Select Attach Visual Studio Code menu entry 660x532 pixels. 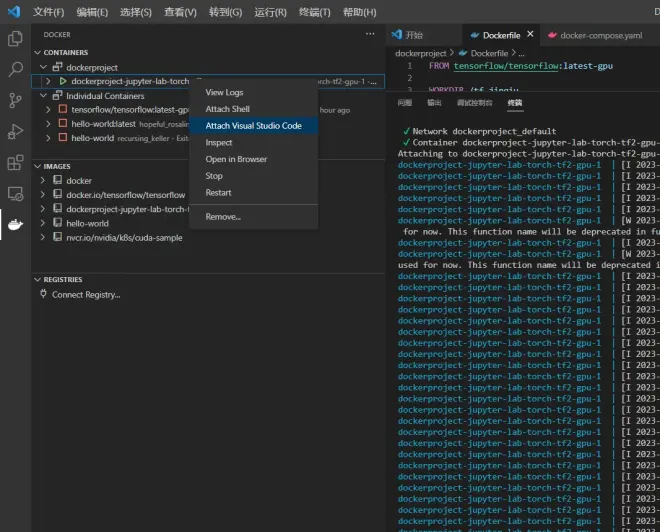pyautogui.click(x=253, y=125)
